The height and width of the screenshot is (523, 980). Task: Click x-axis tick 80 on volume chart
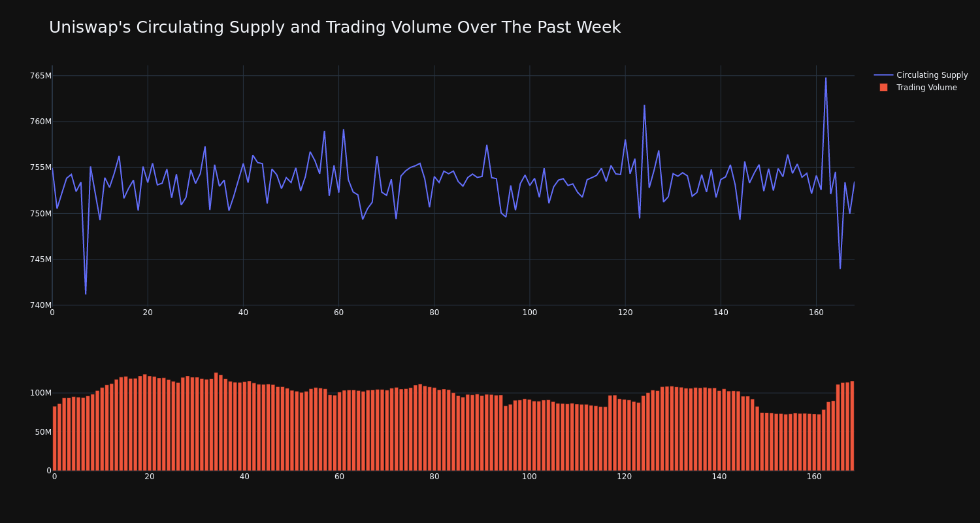(x=434, y=477)
